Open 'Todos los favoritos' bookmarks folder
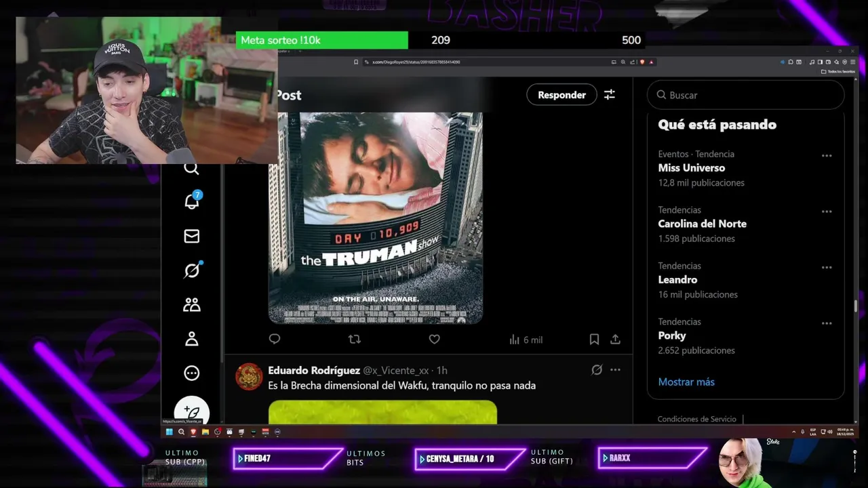868x488 pixels. tap(838, 71)
